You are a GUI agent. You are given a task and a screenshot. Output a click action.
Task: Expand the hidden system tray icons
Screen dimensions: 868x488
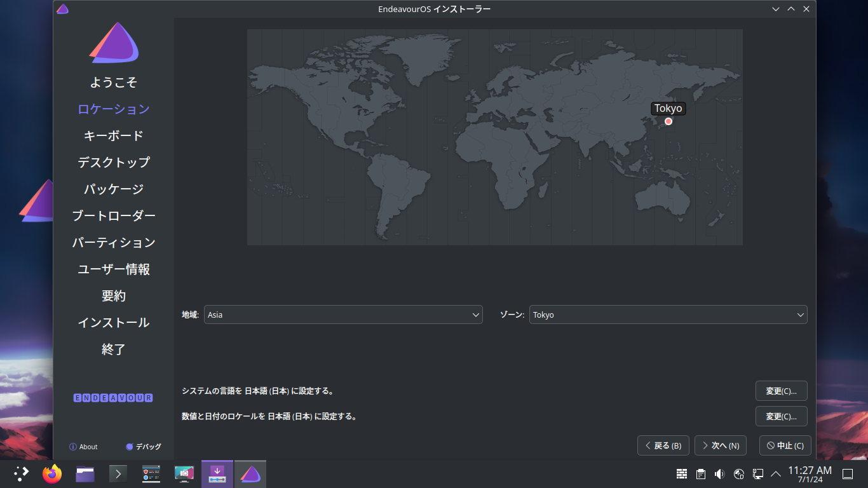pyautogui.click(x=776, y=473)
